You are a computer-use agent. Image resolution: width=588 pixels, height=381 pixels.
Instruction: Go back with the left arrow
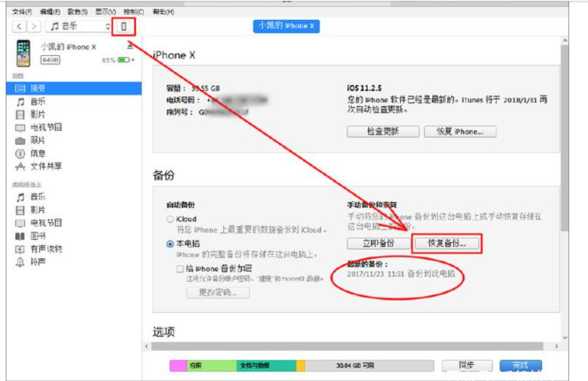(x=19, y=26)
